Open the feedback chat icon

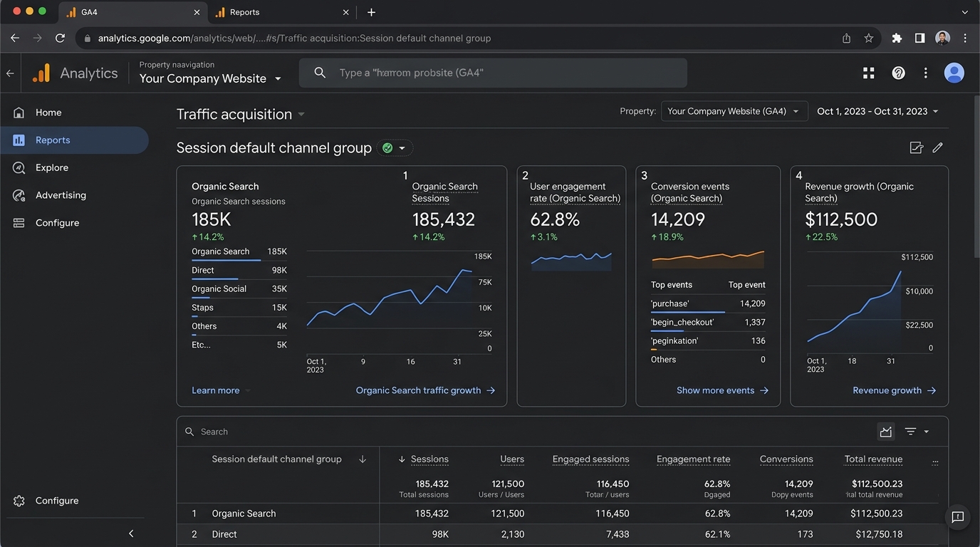point(958,518)
